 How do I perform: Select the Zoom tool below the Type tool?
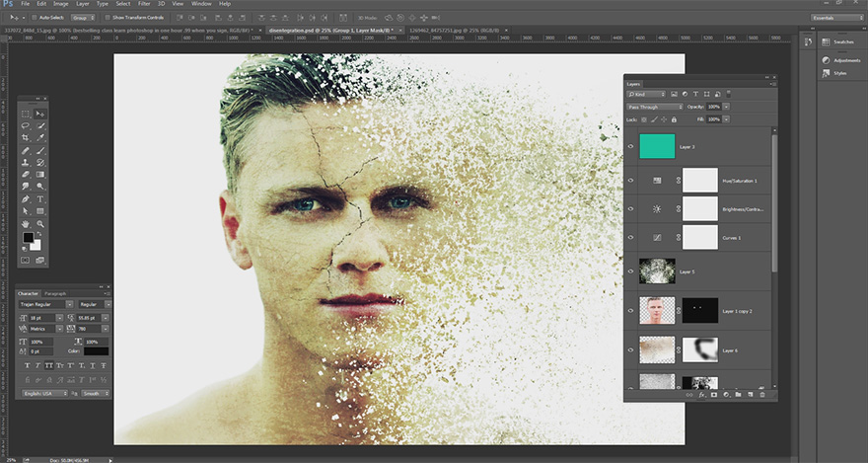click(x=40, y=224)
